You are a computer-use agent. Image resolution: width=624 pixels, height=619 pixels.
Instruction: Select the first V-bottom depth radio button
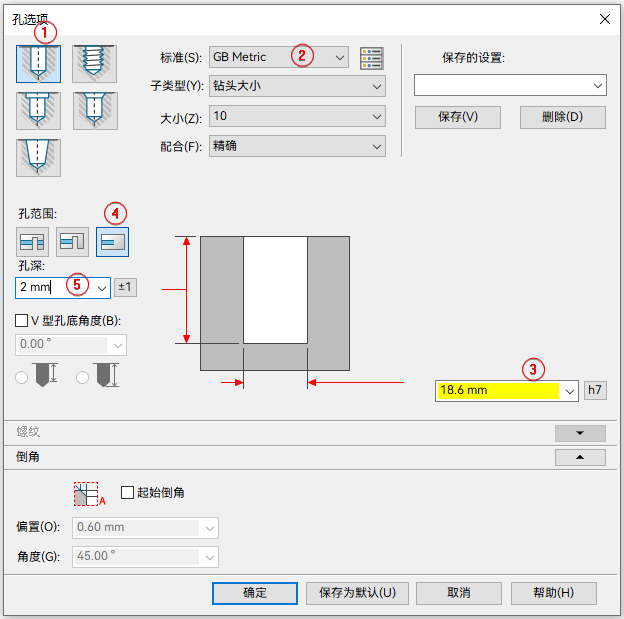pyautogui.click(x=21, y=377)
